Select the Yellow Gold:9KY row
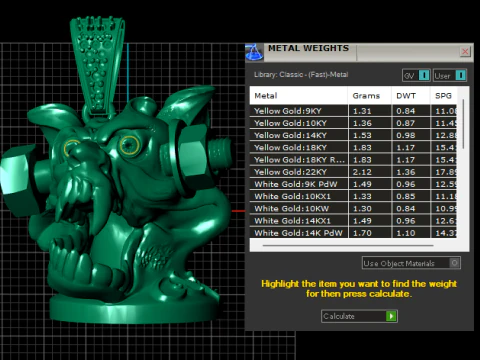480x360 pixels. (353, 111)
